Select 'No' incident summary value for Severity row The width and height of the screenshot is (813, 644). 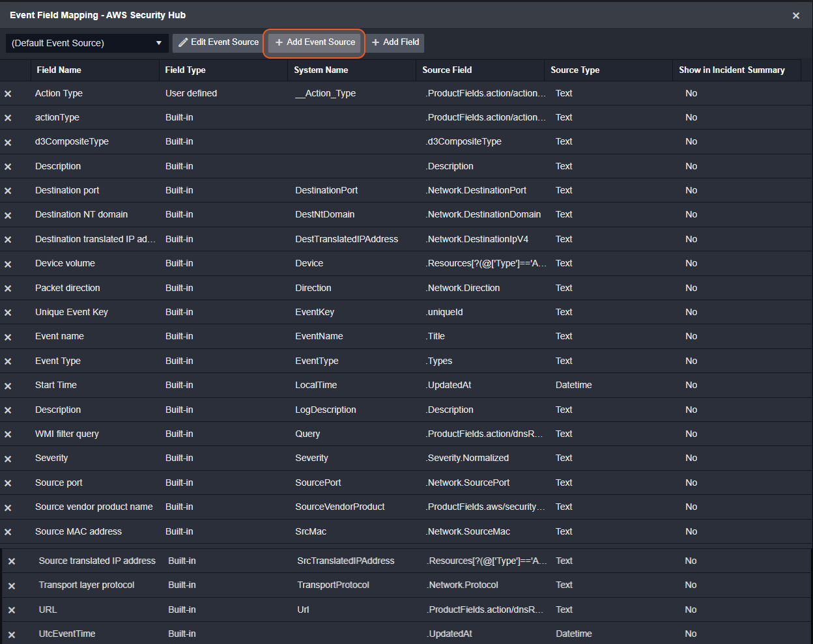tap(691, 458)
